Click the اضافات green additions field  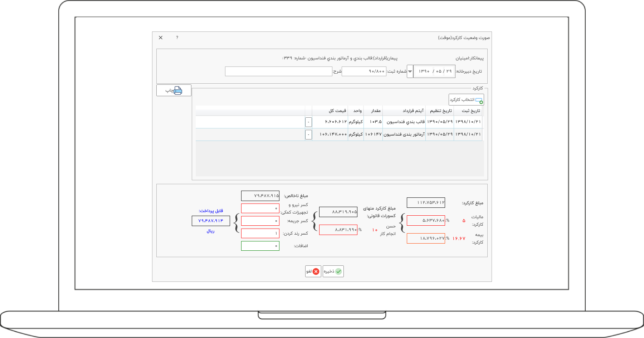tap(260, 246)
